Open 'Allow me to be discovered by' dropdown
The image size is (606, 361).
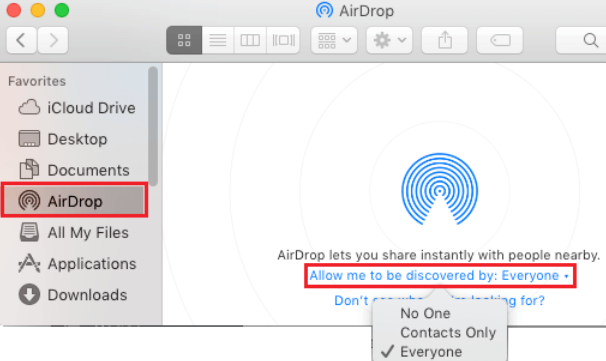[x=439, y=276]
